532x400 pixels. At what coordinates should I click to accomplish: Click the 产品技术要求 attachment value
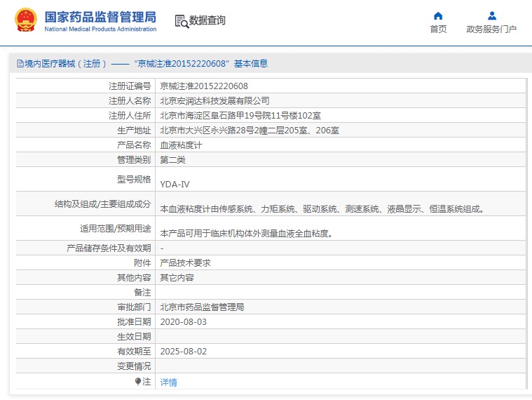click(x=185, y=262)
